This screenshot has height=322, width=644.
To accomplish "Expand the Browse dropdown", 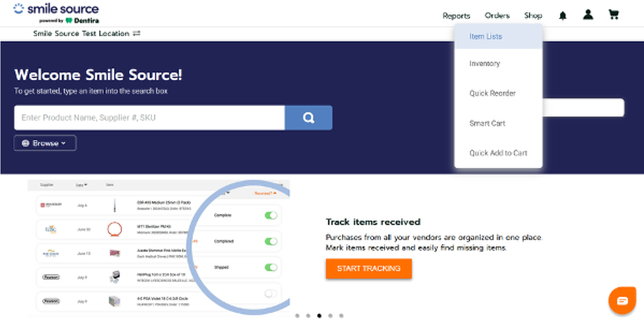I will click(x=45, y=143).
